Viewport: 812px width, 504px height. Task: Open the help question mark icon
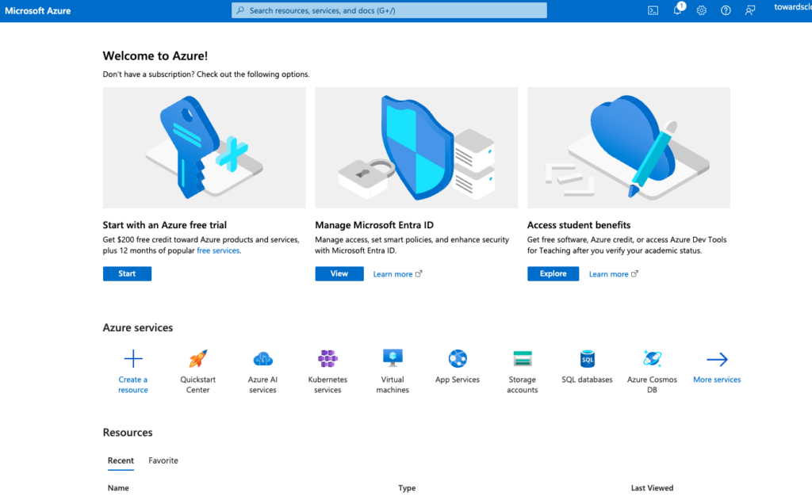(726, 10)
